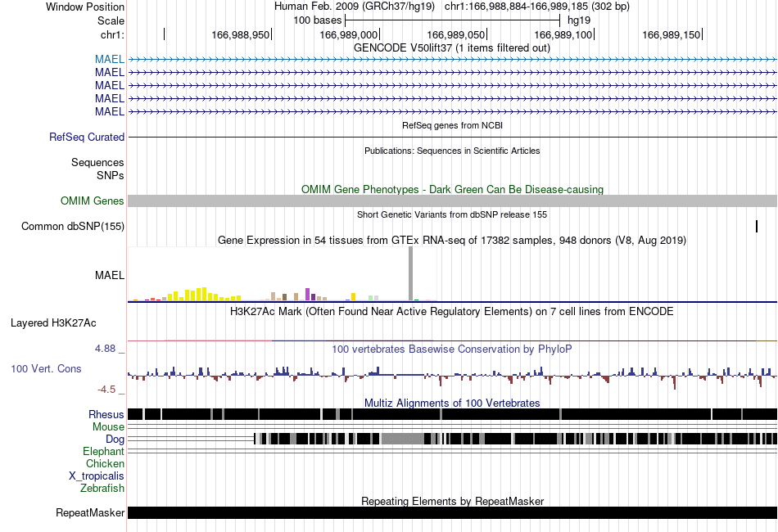
Task: Click the Sequences track label
Action: pos(97,162)
